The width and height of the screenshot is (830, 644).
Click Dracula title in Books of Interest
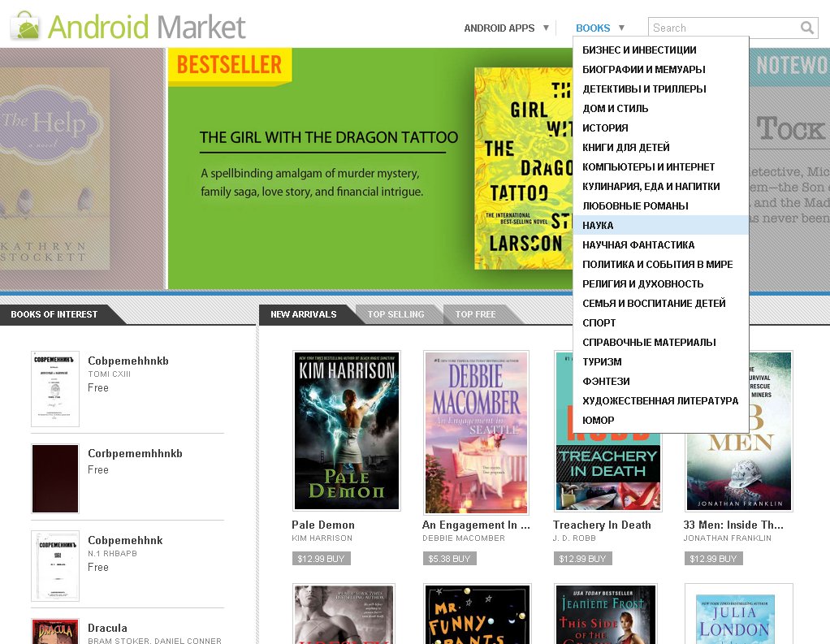(107, 628)
